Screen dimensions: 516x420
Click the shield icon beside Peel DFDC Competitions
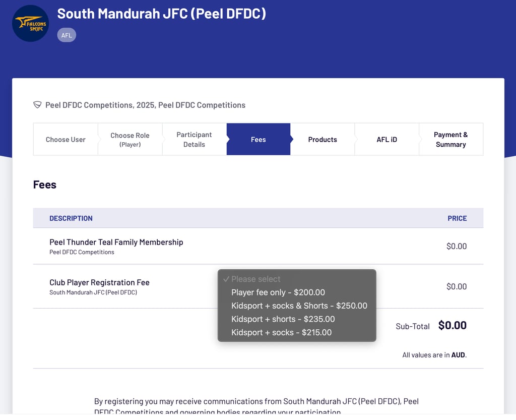pyautogui.click(x=37, y=105)
